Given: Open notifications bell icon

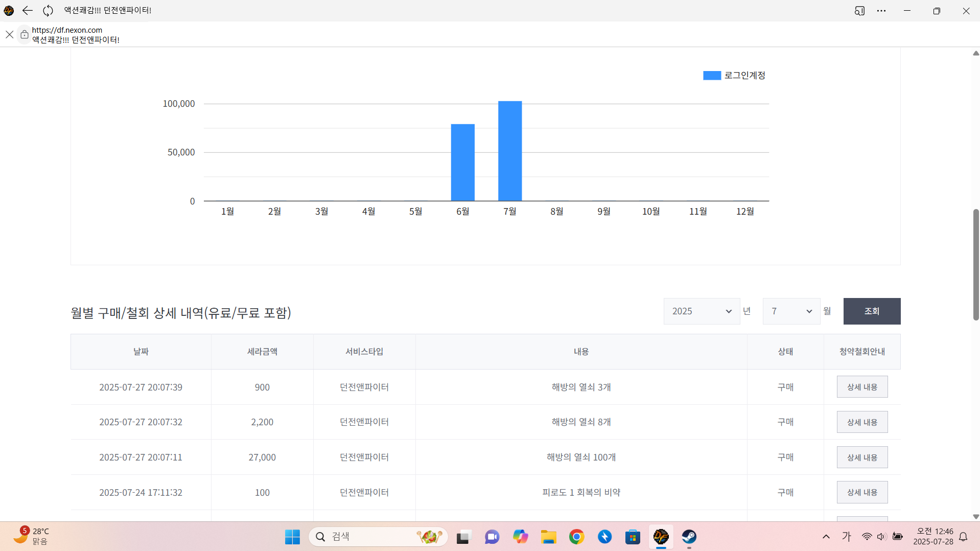Looking at the screenshot, I should tap(963, 537).
